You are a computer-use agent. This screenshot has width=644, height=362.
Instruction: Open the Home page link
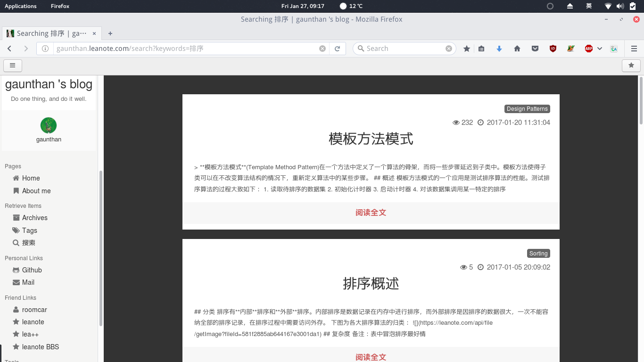(31, 178)
